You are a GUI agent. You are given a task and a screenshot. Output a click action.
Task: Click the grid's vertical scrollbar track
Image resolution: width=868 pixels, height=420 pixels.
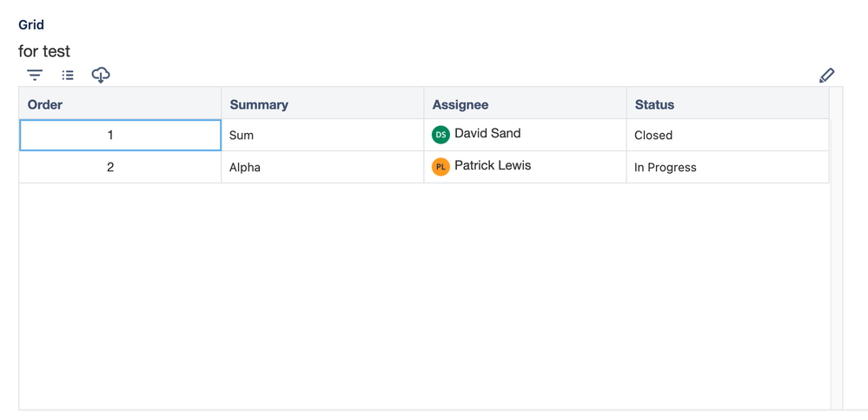[837, 261]
